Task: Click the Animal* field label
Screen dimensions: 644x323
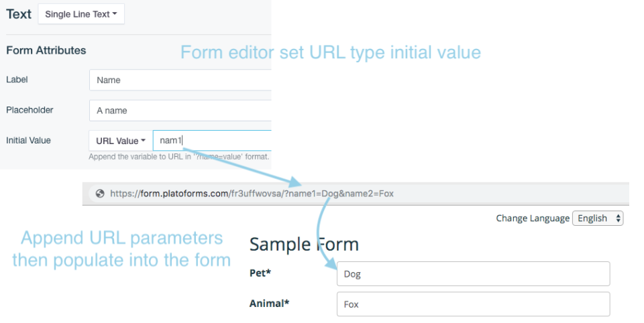Action: tap(270, 304)
